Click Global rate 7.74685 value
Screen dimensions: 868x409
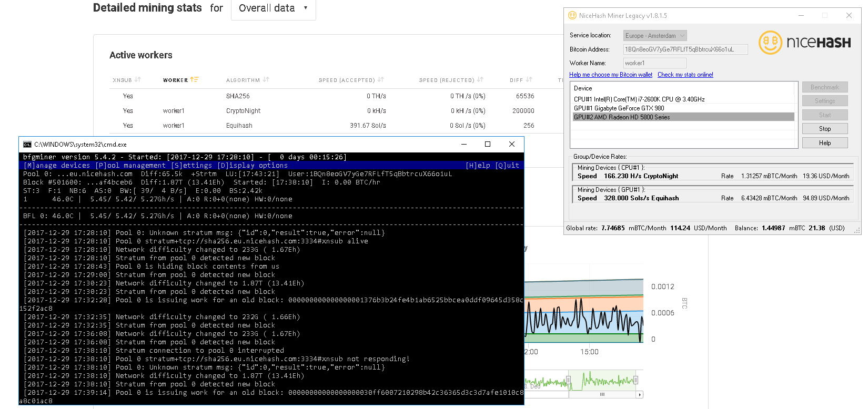click(613, 228)
